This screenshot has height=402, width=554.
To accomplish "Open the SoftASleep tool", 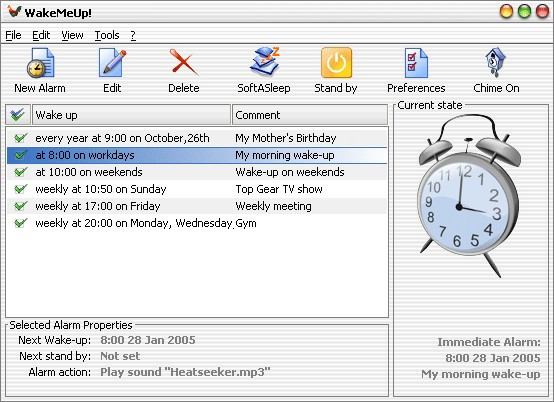I will 264,71.
